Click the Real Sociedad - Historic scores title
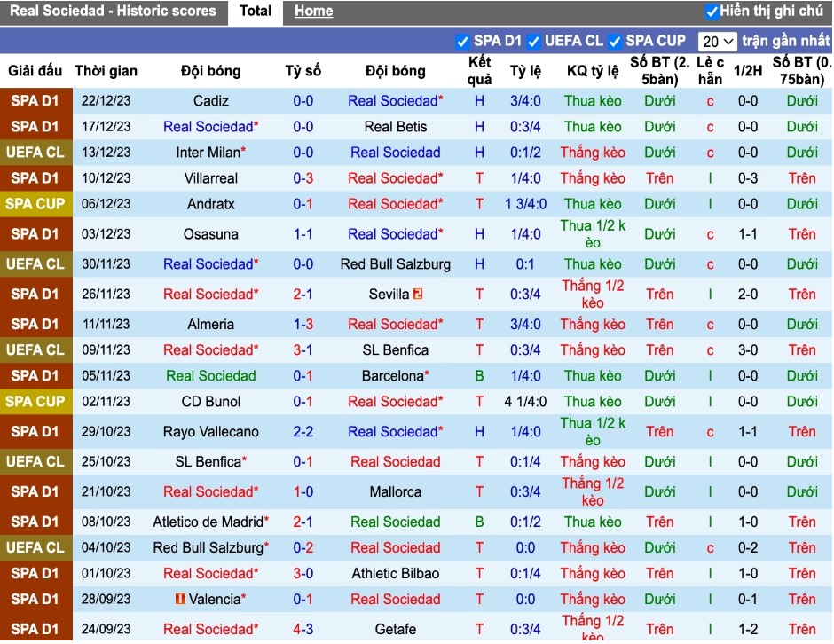Screen dimensions: 834x644 tap(113, 12)
